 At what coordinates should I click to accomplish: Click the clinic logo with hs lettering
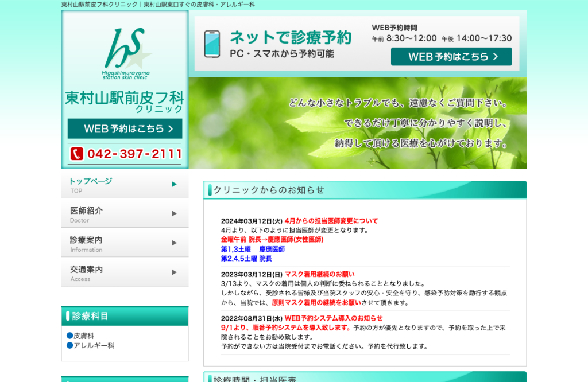126,53
